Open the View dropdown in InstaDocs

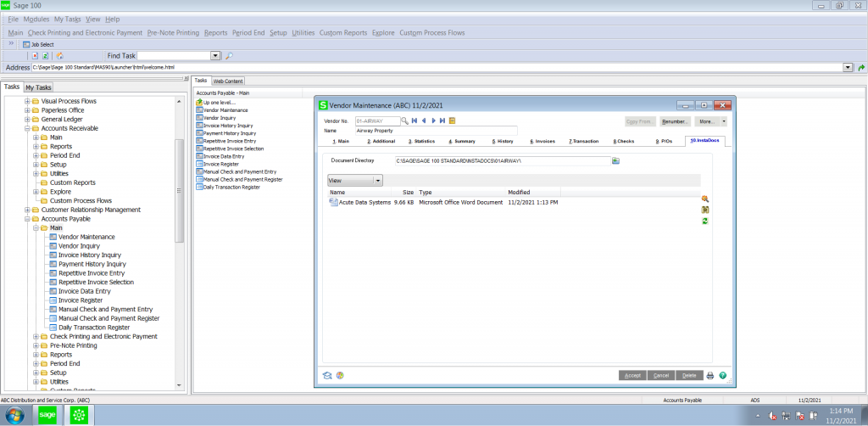[x=377, y=180]
